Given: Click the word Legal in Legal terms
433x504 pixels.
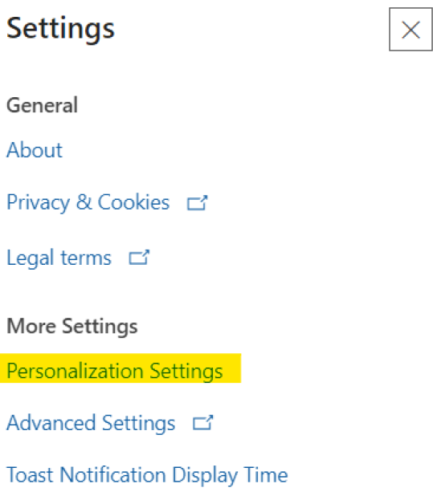Looking at the screenshot, I should (30, 258).
